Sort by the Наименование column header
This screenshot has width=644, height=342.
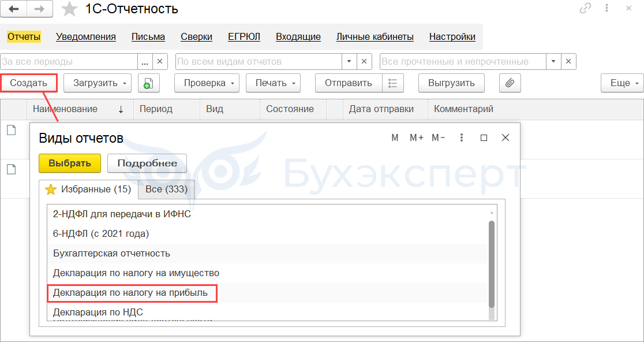(80, 109)
